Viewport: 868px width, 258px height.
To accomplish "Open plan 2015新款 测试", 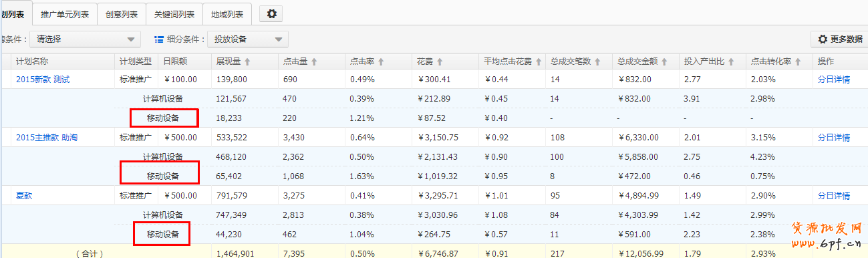I will (43, 80).
